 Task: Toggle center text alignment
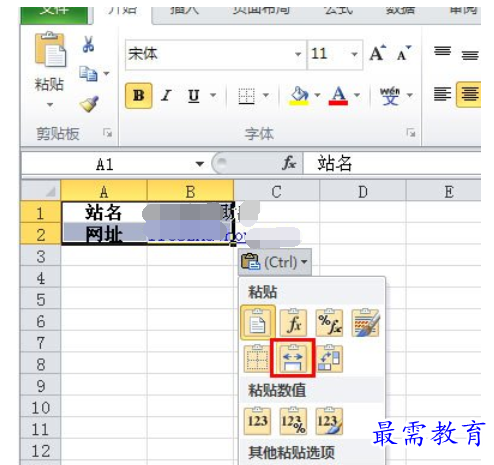tap(469, 95)
